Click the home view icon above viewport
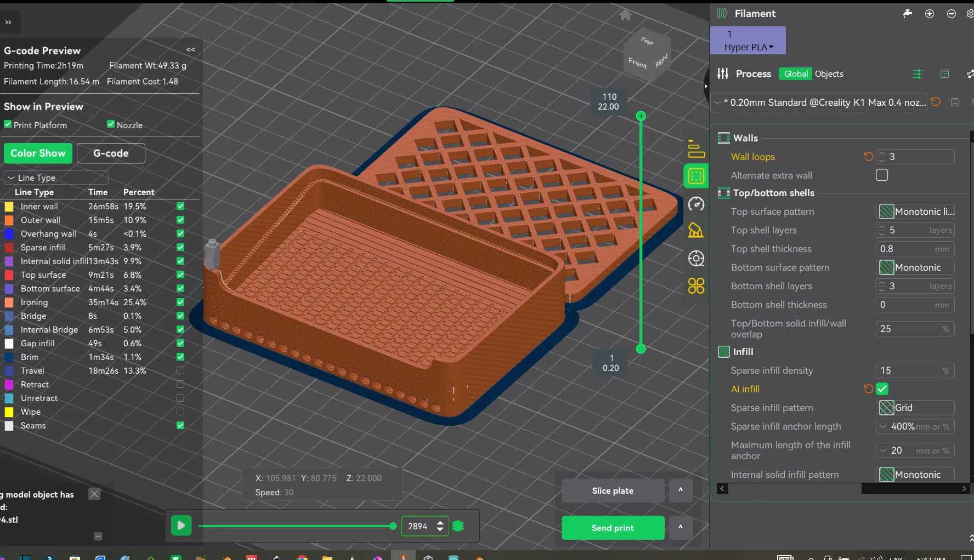 [625, 15]
